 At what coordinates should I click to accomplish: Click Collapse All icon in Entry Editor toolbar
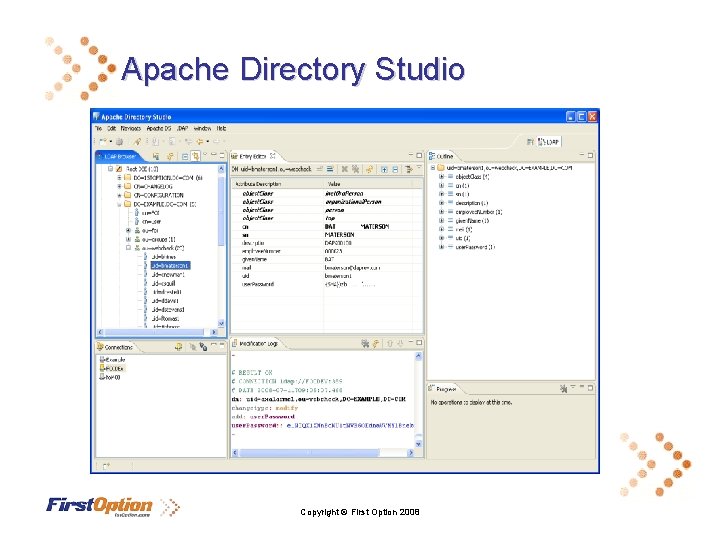click(x=395, y=169)
